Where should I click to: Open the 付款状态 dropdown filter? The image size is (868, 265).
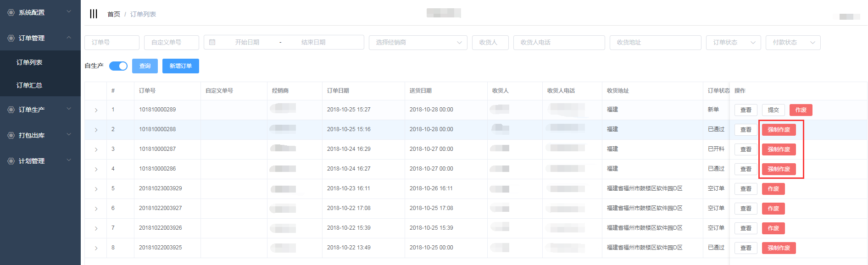tap(793, 42)
